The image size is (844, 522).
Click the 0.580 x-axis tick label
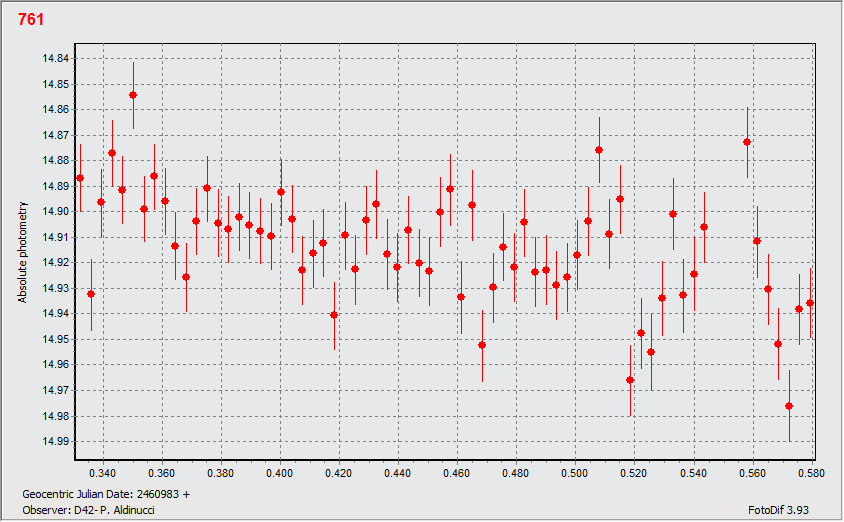(811, 471)
